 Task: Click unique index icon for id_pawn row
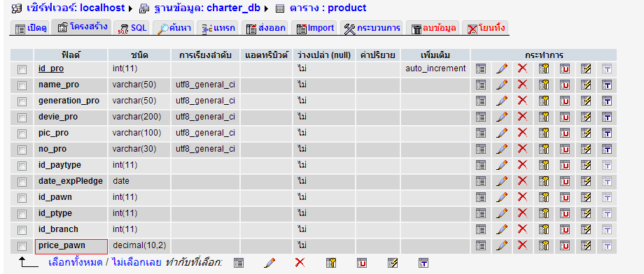coord(565,197)
